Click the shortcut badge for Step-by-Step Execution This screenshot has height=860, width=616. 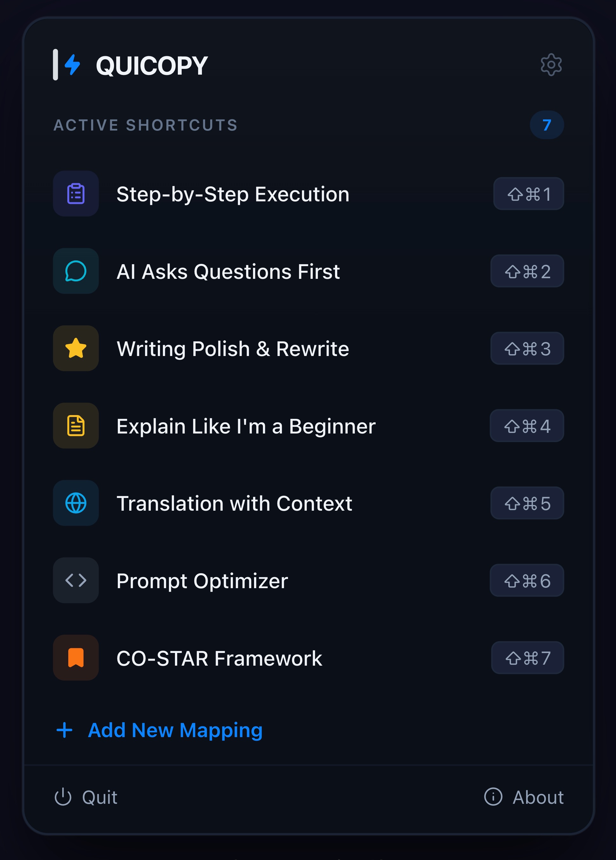[528, 194]
